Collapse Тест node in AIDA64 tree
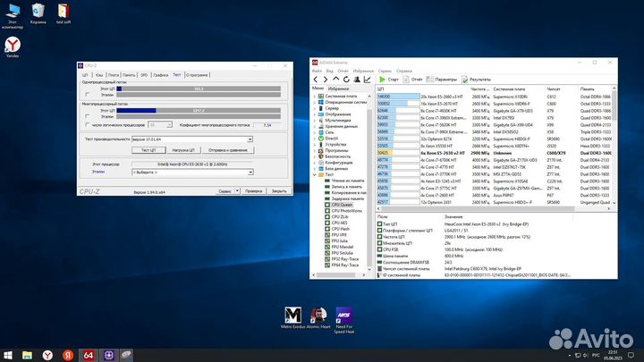The width and height of the screenshot is (644, 362). click(315, 174)
